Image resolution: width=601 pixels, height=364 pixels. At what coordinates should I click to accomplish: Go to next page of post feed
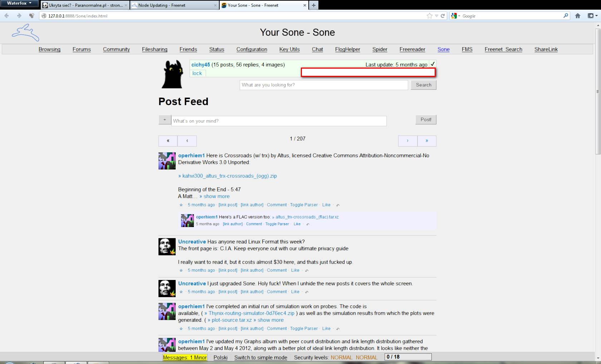pyautogui.click(x=407, y=141)
